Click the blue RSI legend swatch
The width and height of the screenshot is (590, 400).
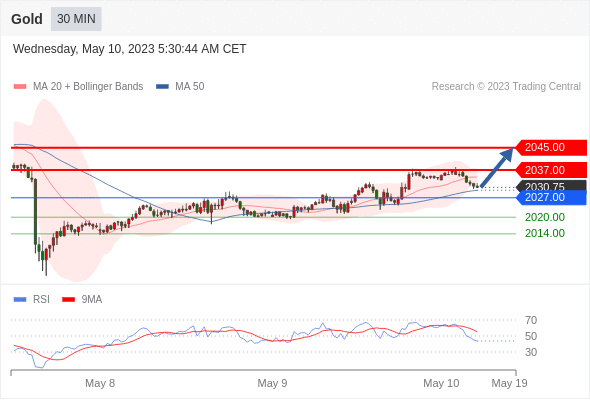click(x=20, y=300)
